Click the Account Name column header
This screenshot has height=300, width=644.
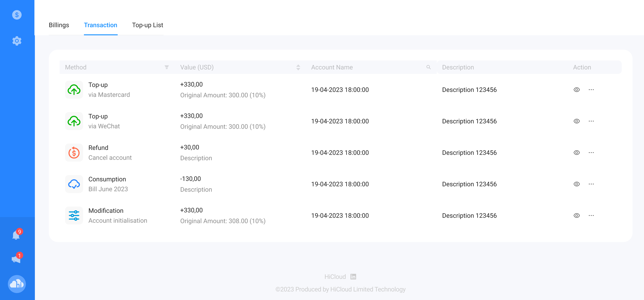(332, 67)
